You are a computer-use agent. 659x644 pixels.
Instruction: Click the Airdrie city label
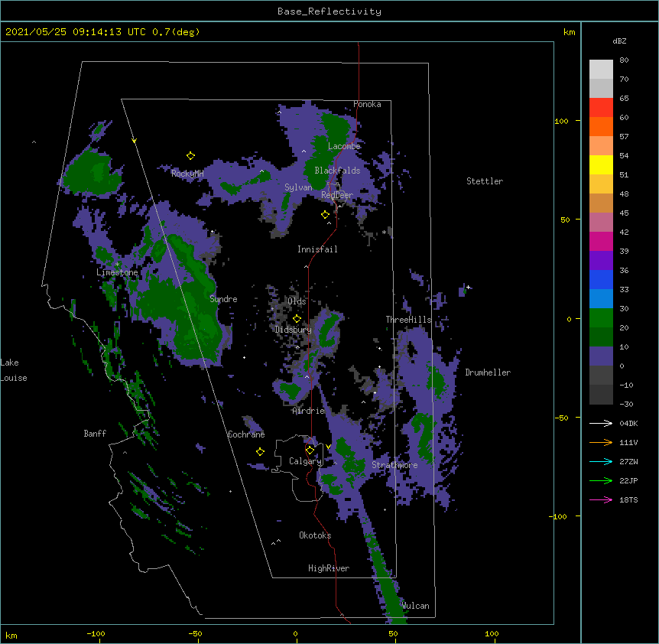click(308, 411)
